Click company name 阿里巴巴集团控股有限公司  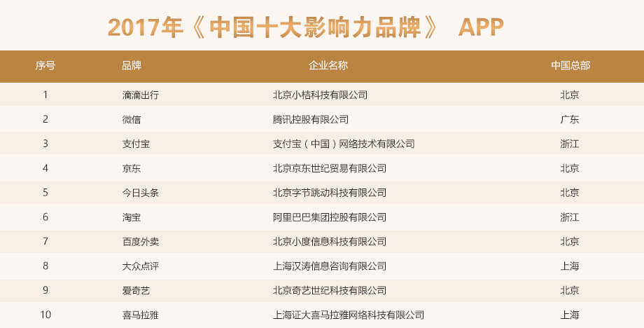tap(330, 217)
